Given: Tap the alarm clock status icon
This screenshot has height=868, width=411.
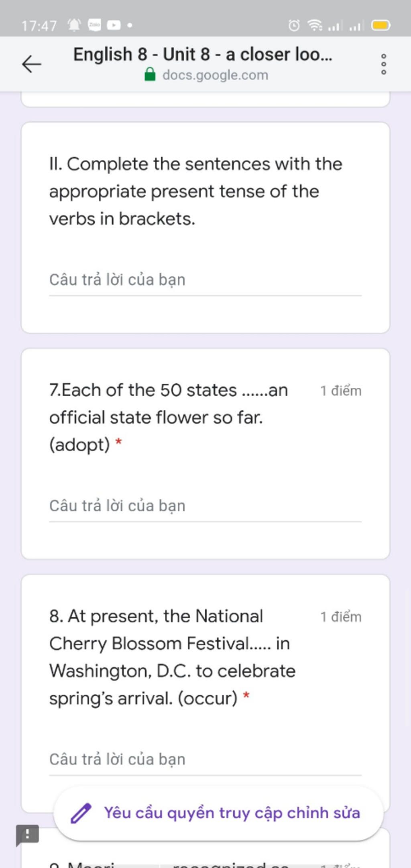Looking at the screenshot, I should click(x=294, y=26).
